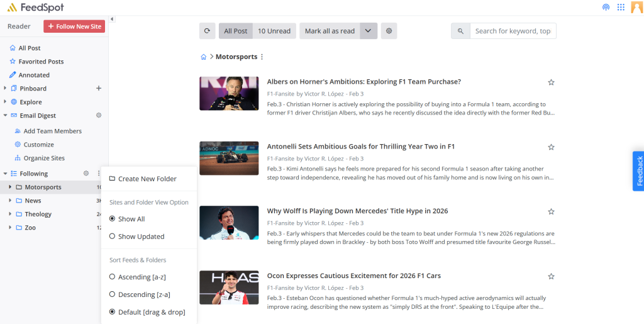The width and height of the screenshot is (644, 324).
Task: Open the Mark all as read dropdown arrow
Action: pyautogui.click(x=369, y=31)
